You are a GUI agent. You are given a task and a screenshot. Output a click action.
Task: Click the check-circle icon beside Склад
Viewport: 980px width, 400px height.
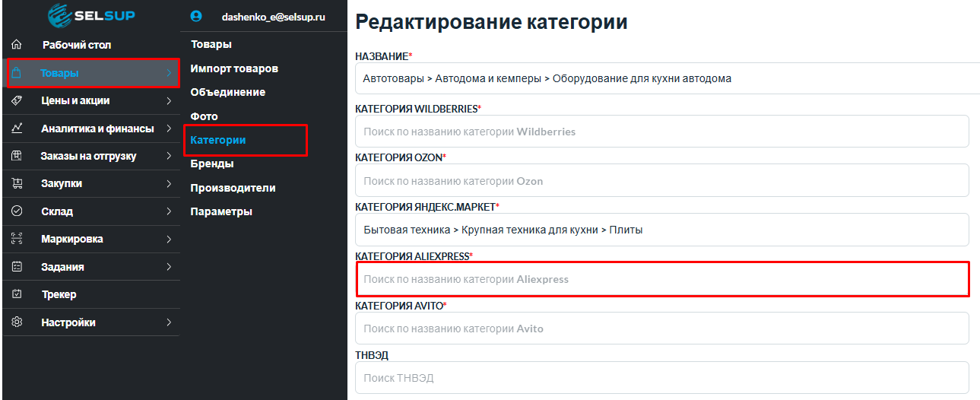point(17,211)
